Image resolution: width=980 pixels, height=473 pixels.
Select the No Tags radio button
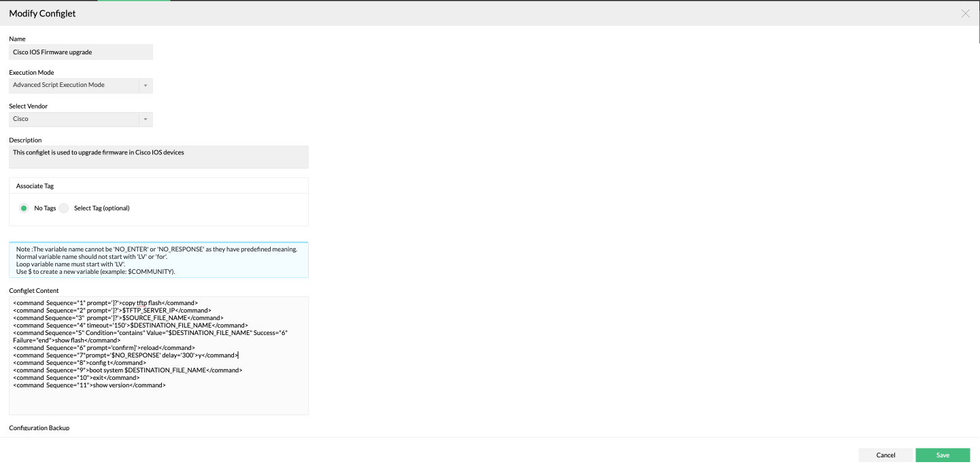pyautogui.click(x=24, y=208)
